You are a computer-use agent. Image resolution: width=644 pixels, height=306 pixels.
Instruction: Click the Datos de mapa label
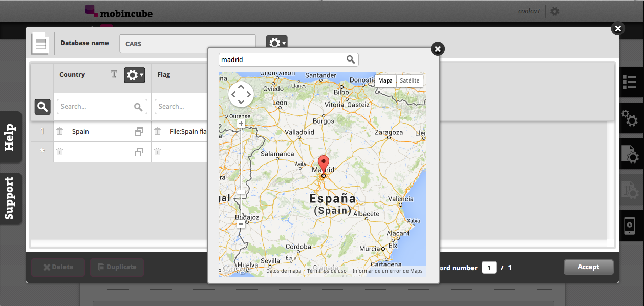click(x=284, y=271)
